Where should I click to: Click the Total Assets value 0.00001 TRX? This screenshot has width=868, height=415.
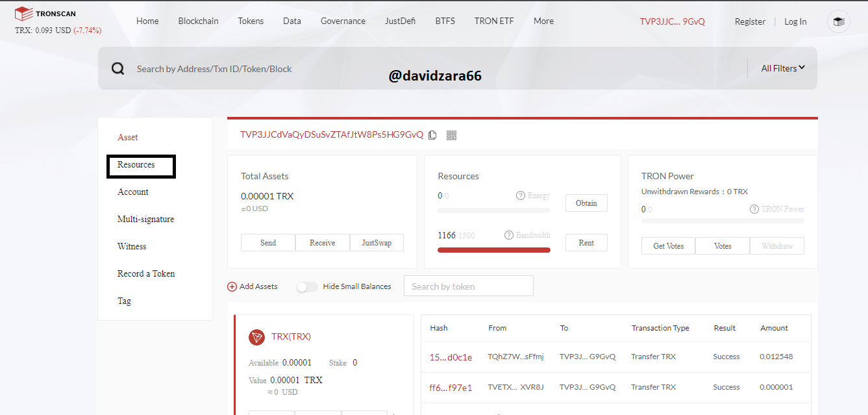coord(267,196)
